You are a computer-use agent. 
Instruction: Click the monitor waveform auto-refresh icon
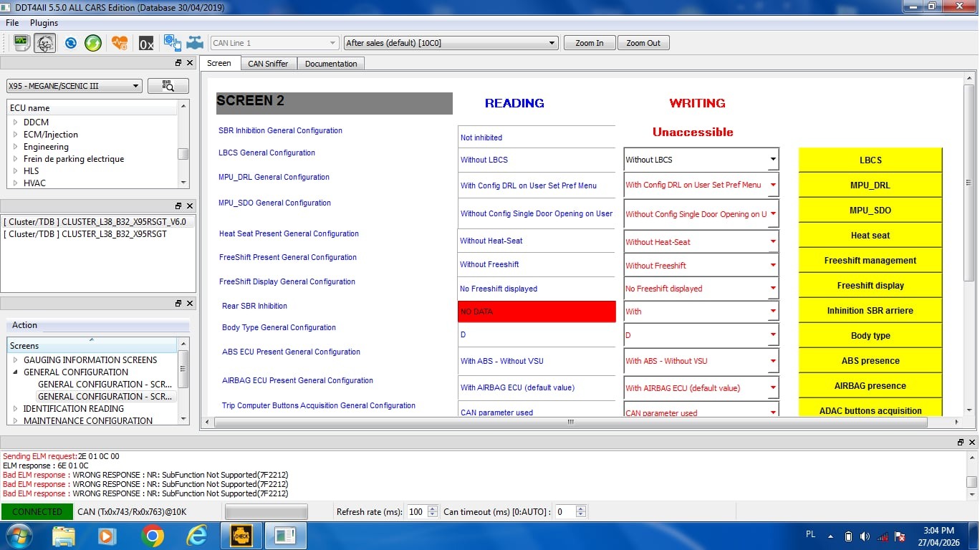coord(21,43)
